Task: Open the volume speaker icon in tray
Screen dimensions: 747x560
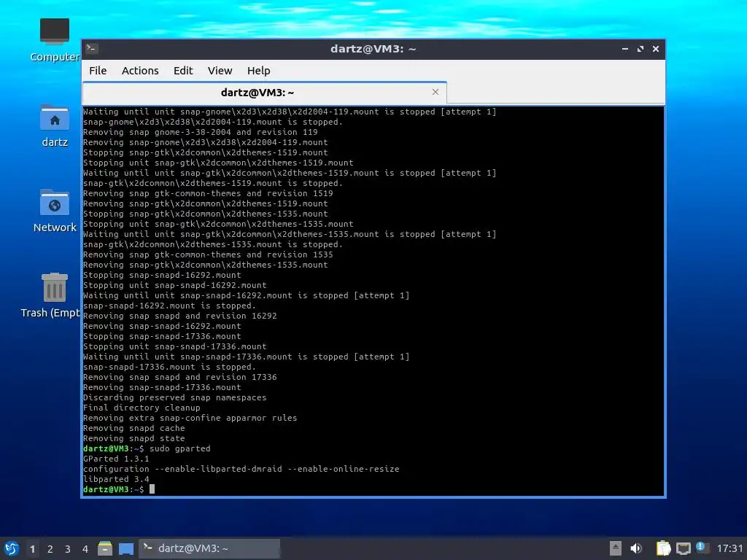Action: tap(636, 548)
